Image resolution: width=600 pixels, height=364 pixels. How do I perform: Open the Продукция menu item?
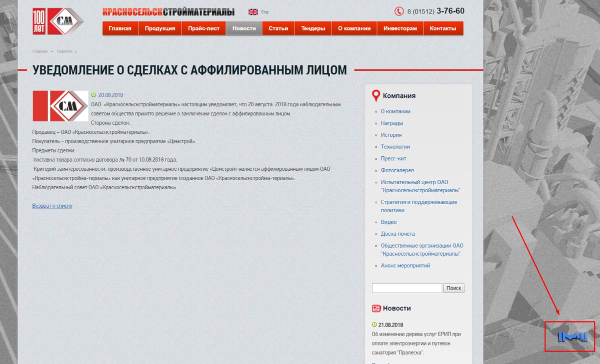coord(160,28)
